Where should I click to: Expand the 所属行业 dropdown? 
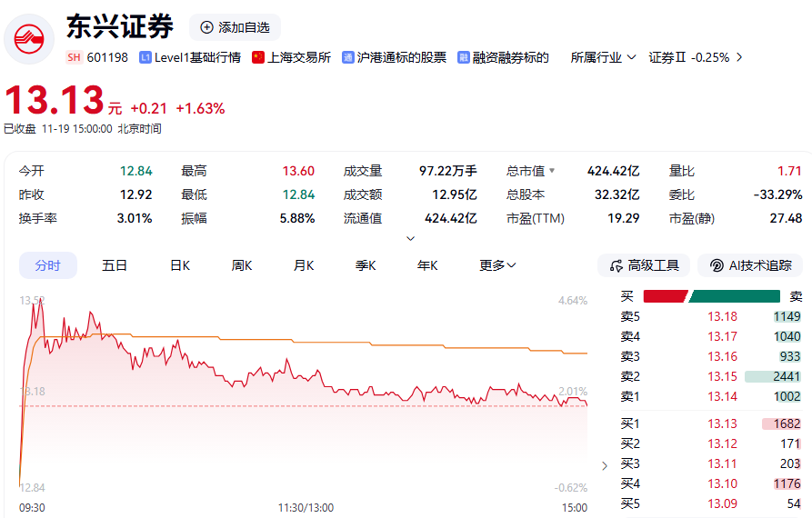tap(596, 57)
